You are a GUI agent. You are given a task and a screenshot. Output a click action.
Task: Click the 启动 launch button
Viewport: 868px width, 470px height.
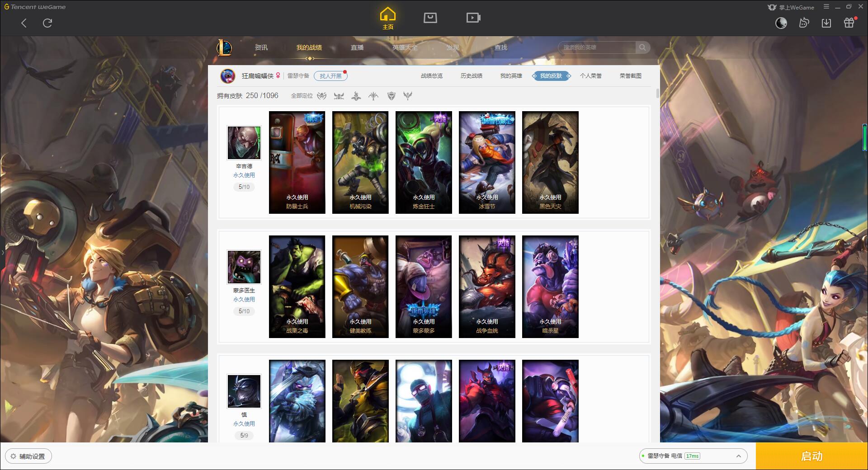(x=811, y=456)
